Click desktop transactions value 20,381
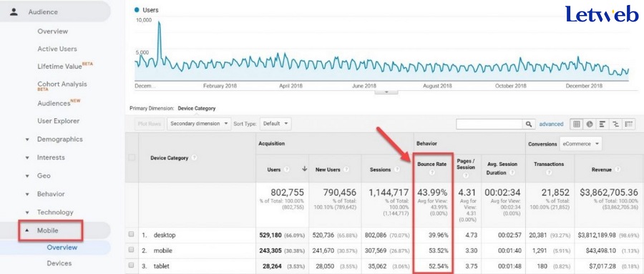The height and width of the screenshot is (274, 644). 537,235
